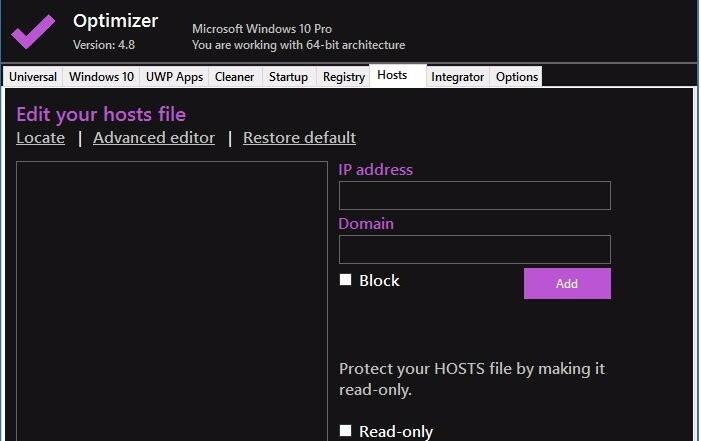
Task: Go to the Options tab
Action: point(517,76)
